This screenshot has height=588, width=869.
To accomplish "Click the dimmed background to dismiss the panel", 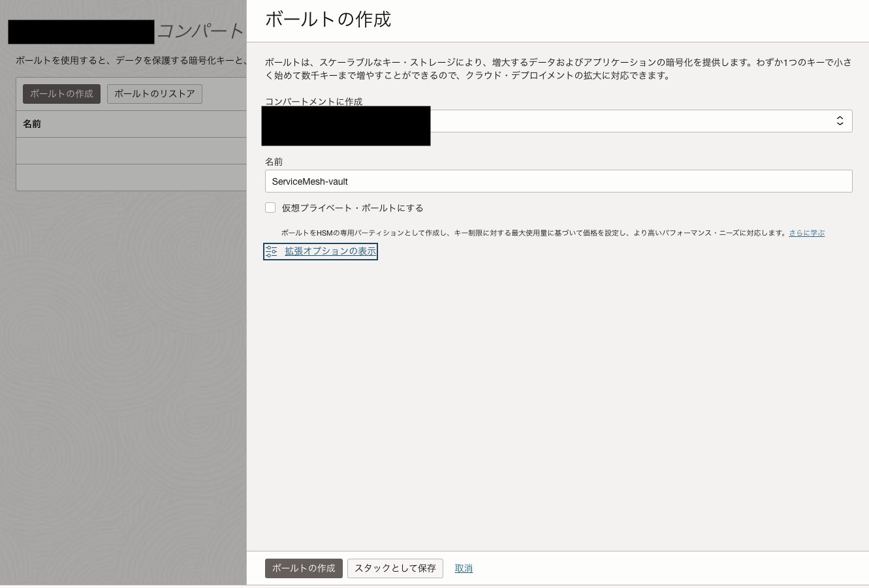I will 124,392.
